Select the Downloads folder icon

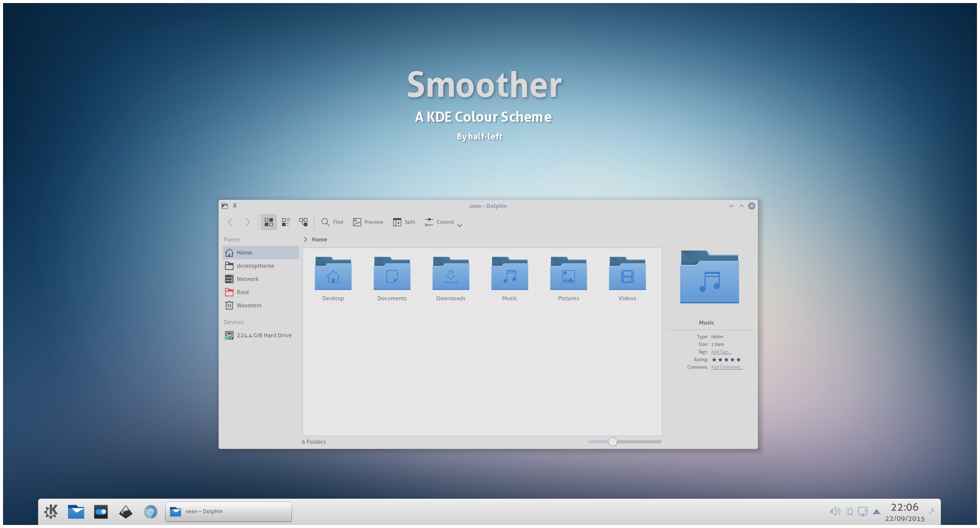451,274
